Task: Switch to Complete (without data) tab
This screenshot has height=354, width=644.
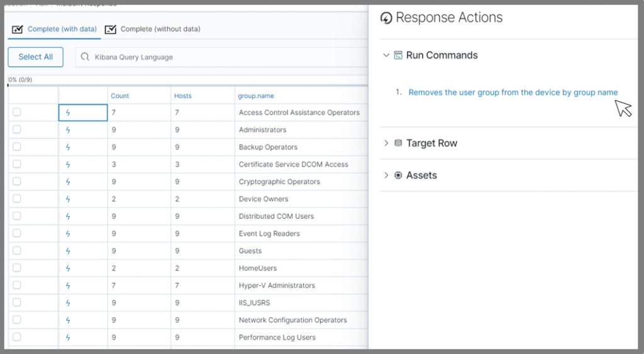Action: coord(153,30)
